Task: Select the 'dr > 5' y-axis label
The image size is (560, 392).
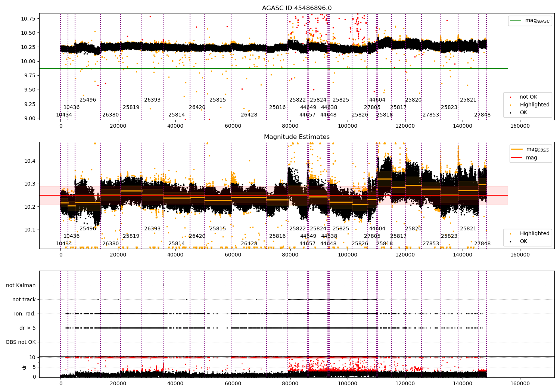Action: 28,328
